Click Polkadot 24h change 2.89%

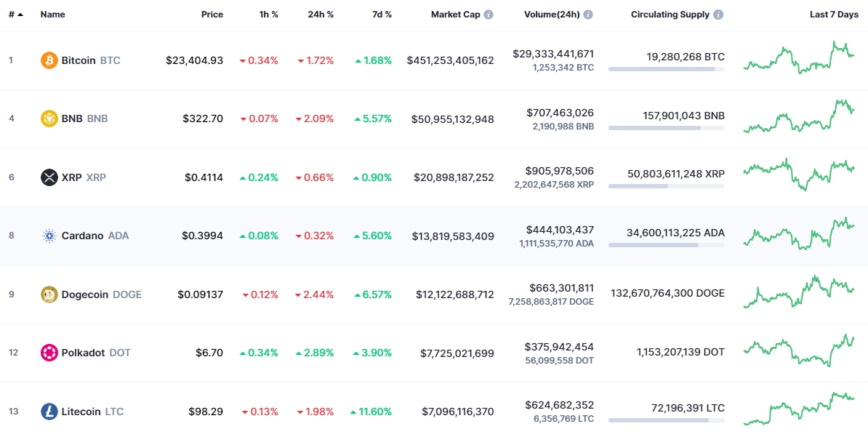[315, 353]
